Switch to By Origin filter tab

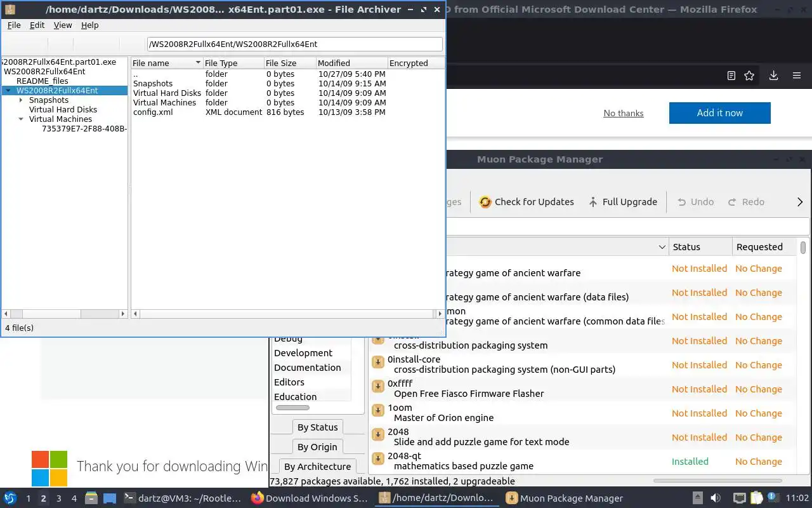318,447
